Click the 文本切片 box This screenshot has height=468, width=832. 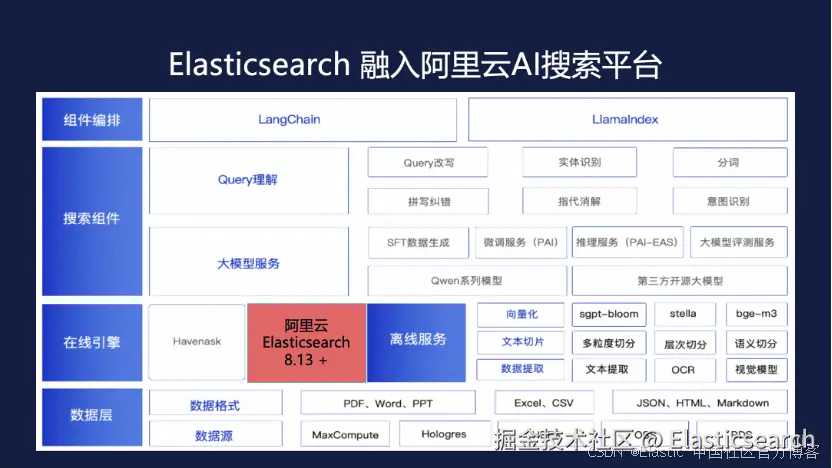[x=521, y=342]
